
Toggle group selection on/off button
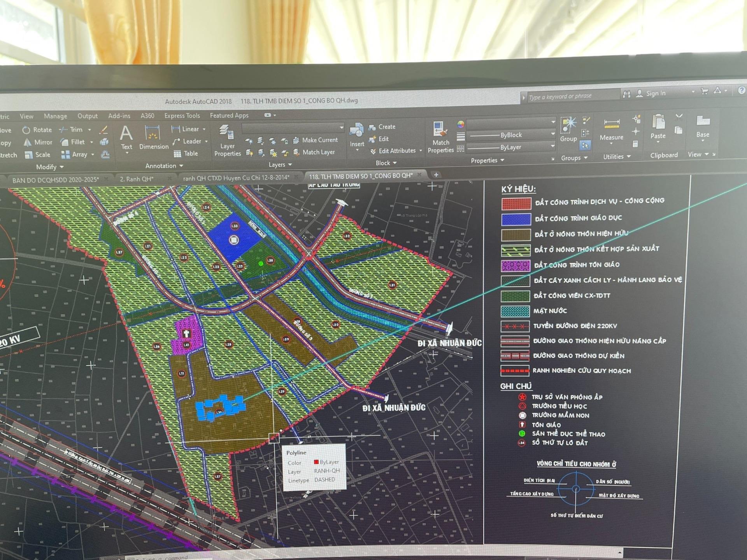[x=585, y=145]
